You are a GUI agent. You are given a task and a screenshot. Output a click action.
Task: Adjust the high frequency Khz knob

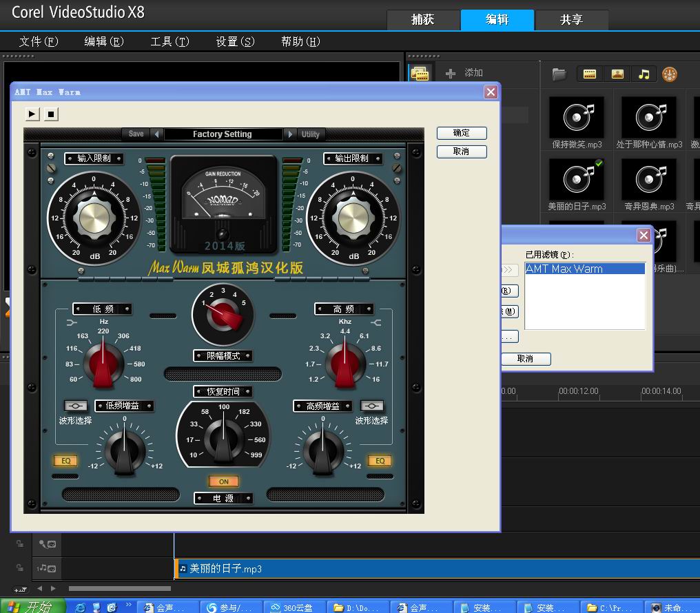click(344, 364)
